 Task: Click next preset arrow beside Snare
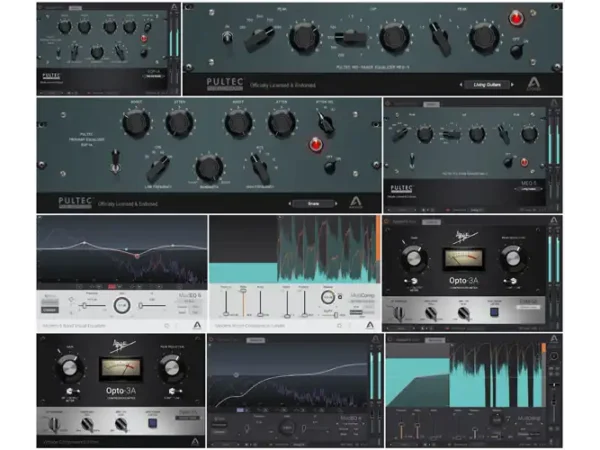[336, 204]
